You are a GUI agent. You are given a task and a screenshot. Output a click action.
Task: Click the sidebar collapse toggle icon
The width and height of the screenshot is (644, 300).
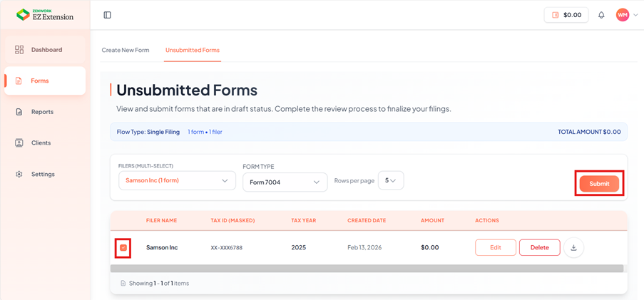coord(107,15)
